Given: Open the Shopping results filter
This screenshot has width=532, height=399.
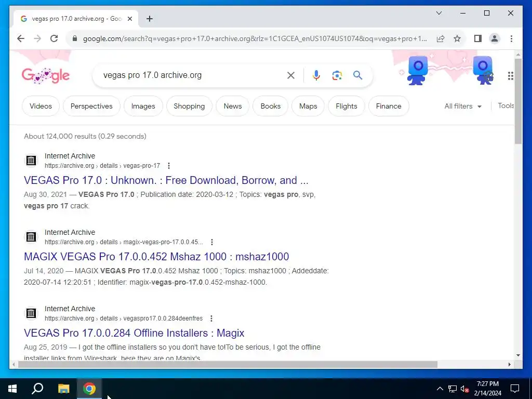Looking at the screenshot, I should click(189, 106).
